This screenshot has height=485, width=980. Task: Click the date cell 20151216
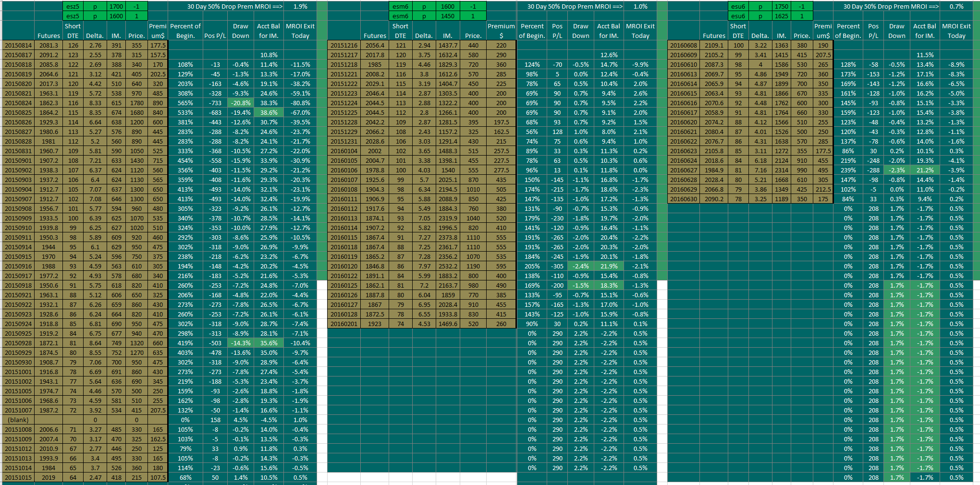344,46
